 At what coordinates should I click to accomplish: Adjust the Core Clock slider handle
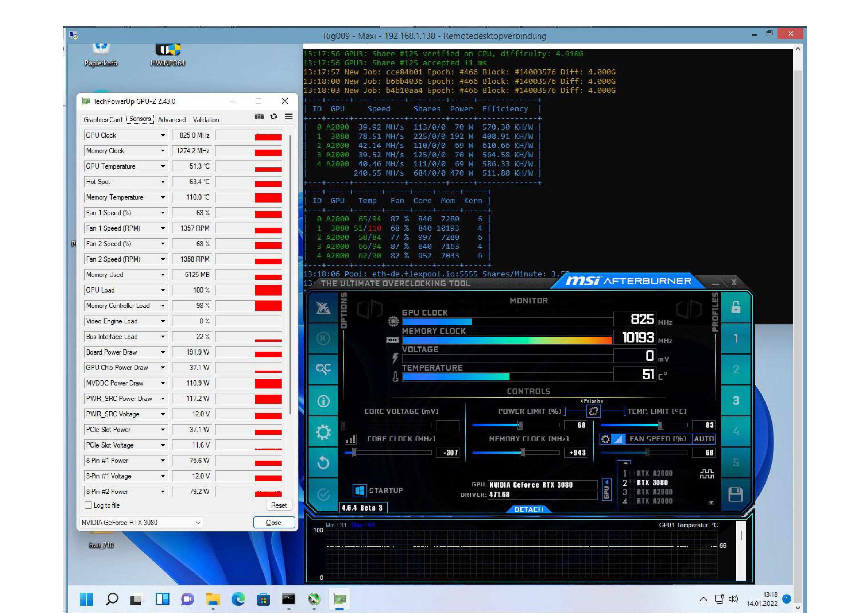[354, 453]
